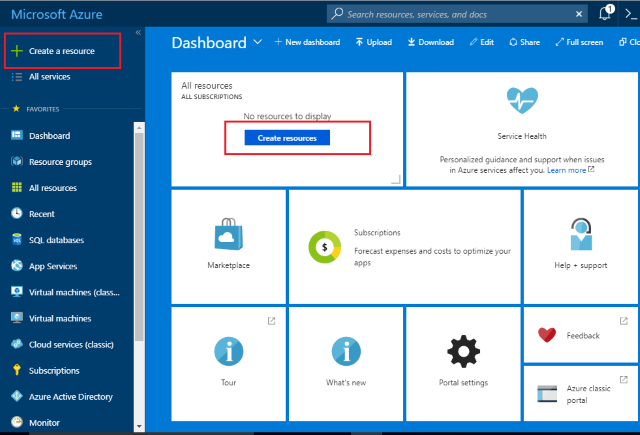This screenshot has height=435, width=640.
Task: Select SQL databases label in sidebar
Action: pos(56,240)
